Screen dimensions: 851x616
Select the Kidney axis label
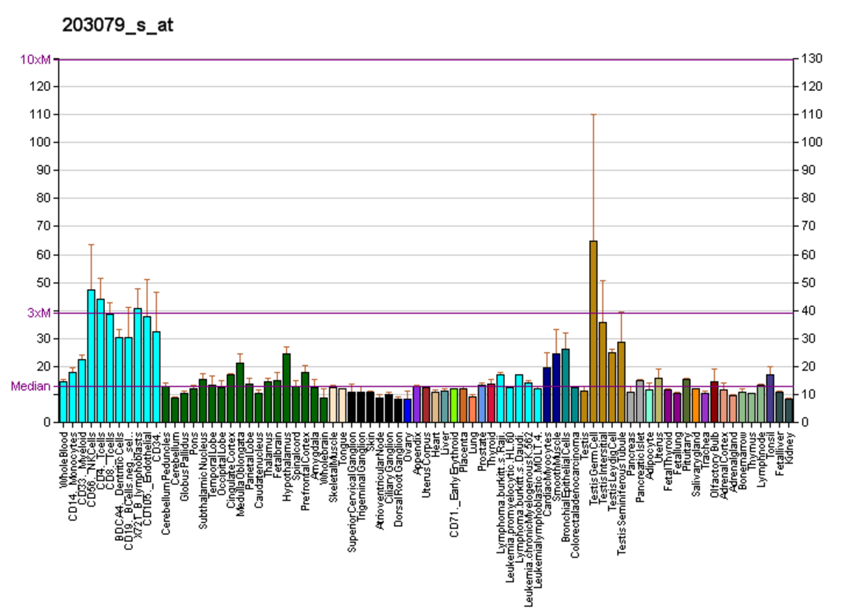coord(789,448)
